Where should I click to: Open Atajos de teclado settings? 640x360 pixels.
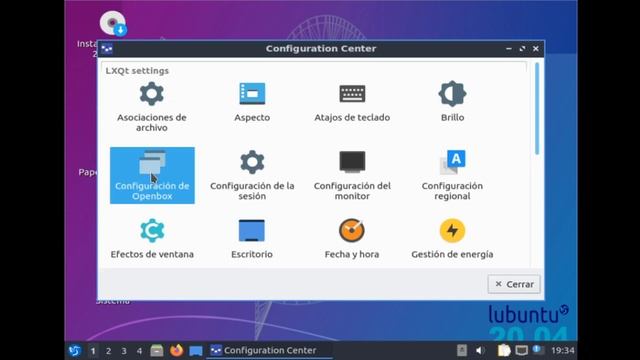click(x=352, y=102)
